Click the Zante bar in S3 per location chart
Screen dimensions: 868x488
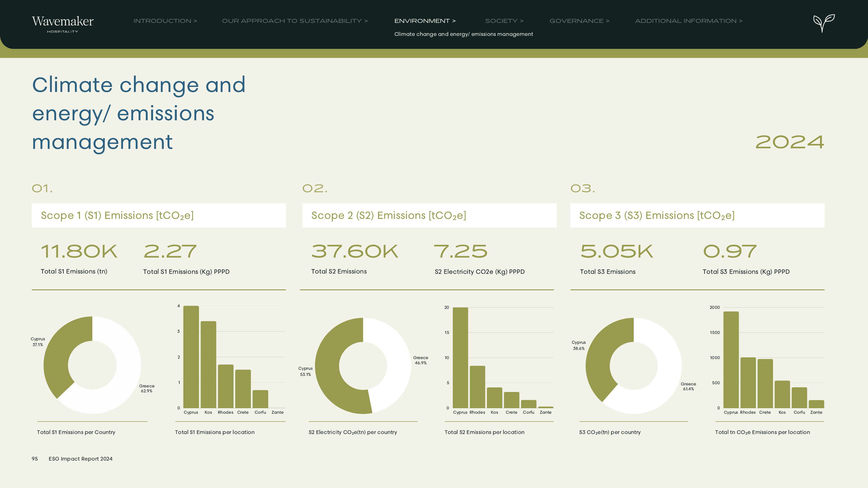pos(816,404)
